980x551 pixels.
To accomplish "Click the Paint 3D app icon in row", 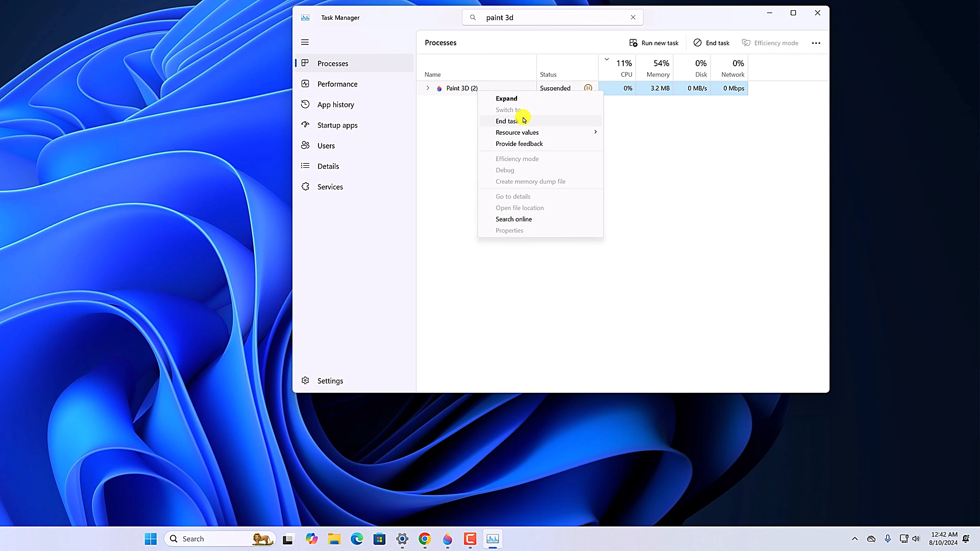I will 439,88.
